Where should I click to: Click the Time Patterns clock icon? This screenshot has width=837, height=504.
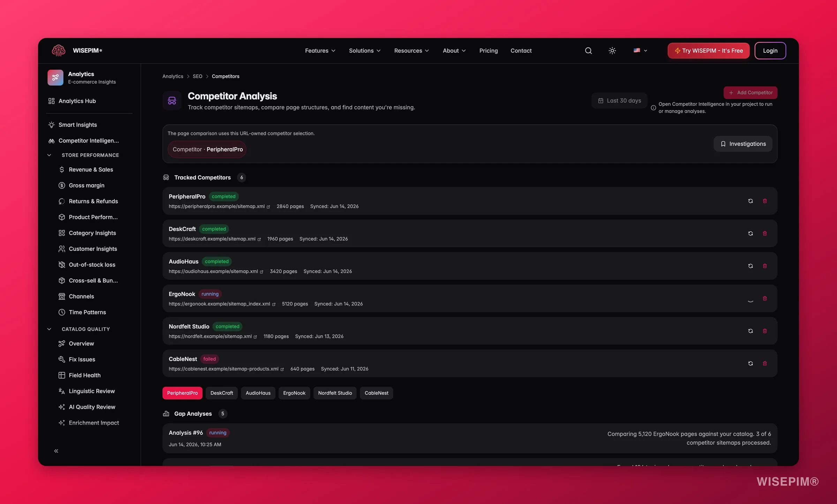[62, 312]
